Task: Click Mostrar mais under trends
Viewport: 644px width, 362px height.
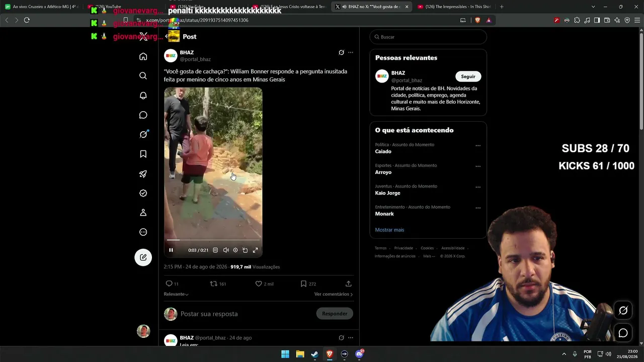Action: point(389,230)
